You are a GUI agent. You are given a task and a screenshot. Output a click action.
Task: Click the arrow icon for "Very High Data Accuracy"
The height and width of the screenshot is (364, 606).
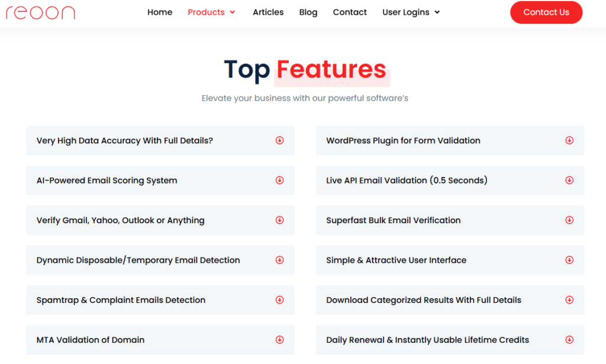tap(279, 140)
